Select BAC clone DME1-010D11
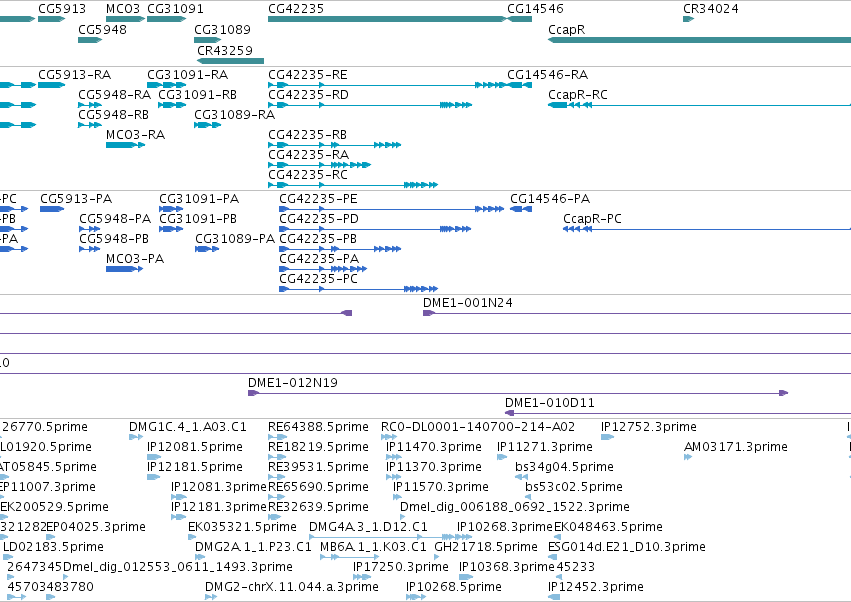This screenshot has width=851, height=602. 678,413
